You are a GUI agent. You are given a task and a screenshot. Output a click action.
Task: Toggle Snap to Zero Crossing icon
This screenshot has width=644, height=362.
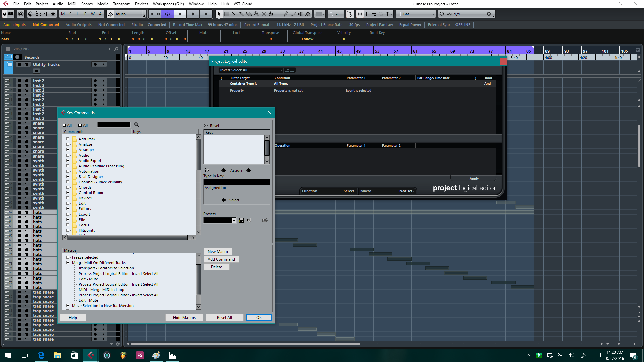pyautogui.click(x=350, y=14)
